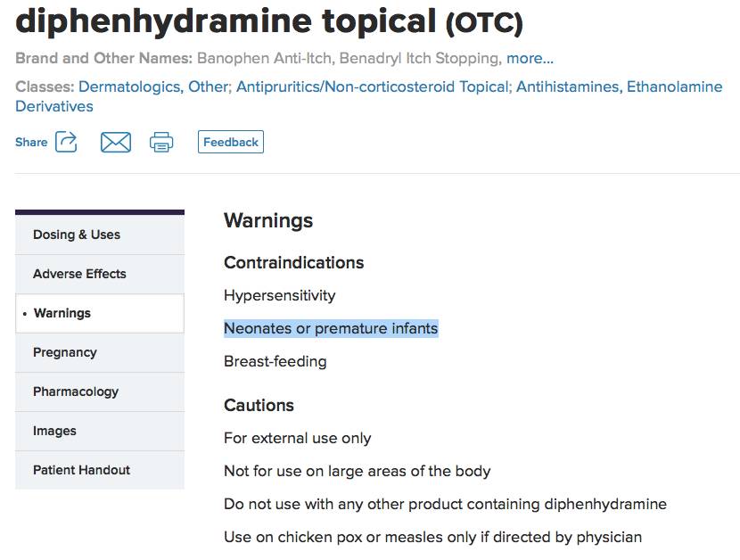Select the Warnings sidebar tab
Screen dimensions: 740x560
(x=62, y=313)
